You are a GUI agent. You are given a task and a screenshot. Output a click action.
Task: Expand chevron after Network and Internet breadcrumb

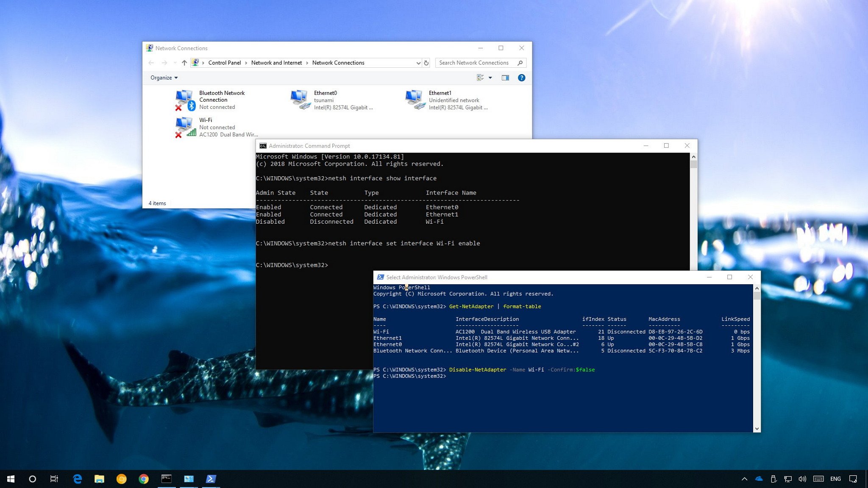tap(307, 63)
